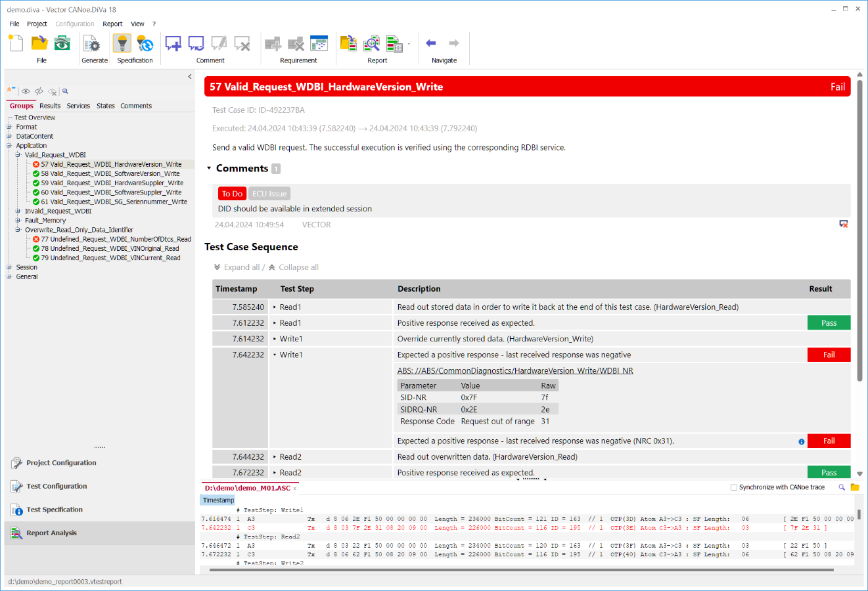
Task: Click the lightbulb with blue refresh arrows icon
Action: tap(145, 43)
